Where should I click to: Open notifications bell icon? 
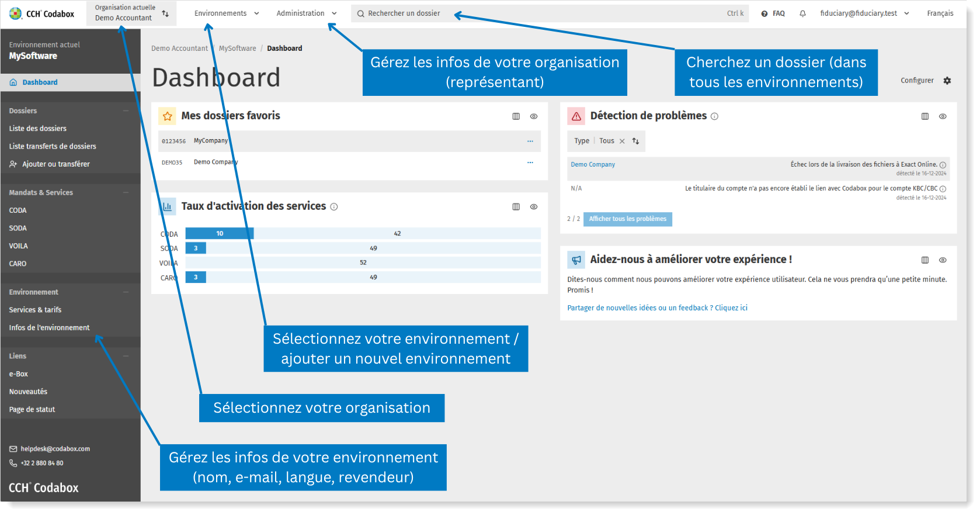(x=803, y=13)
